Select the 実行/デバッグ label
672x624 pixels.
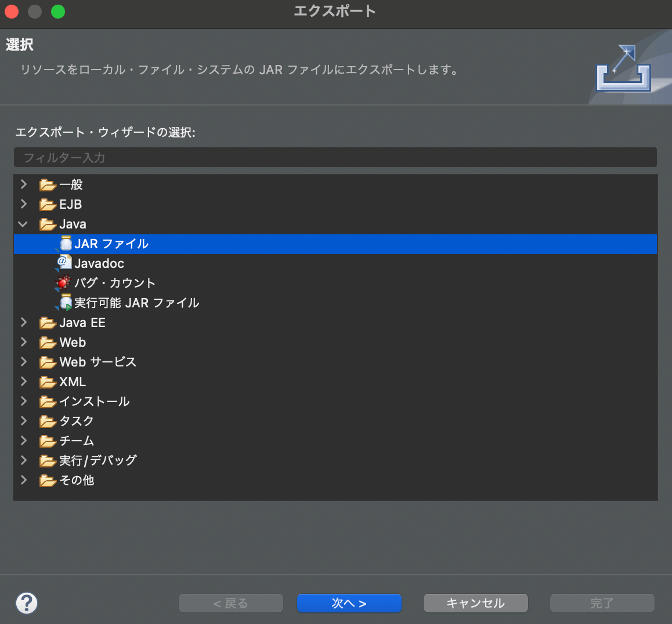coord(98,460)
